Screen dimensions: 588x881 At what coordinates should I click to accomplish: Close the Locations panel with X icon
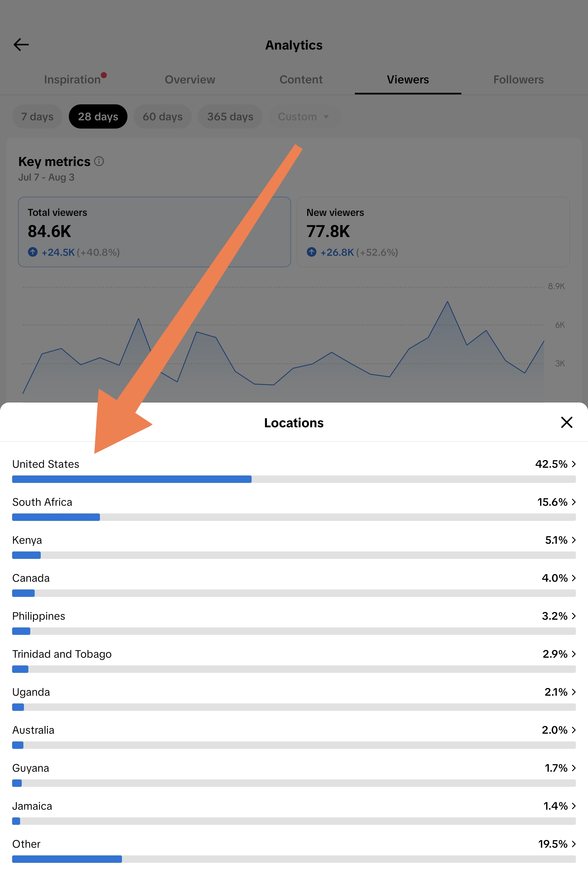(566, 422)
